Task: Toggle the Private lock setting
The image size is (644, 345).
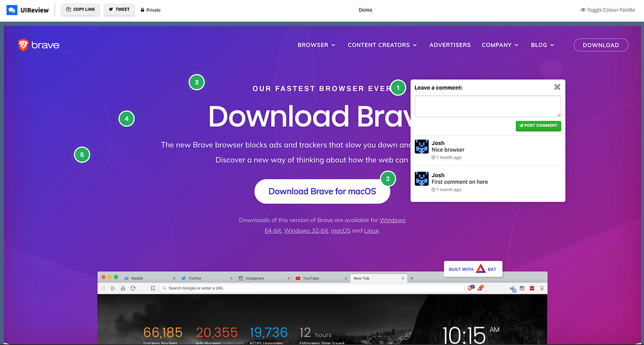Action: (151, 10)
